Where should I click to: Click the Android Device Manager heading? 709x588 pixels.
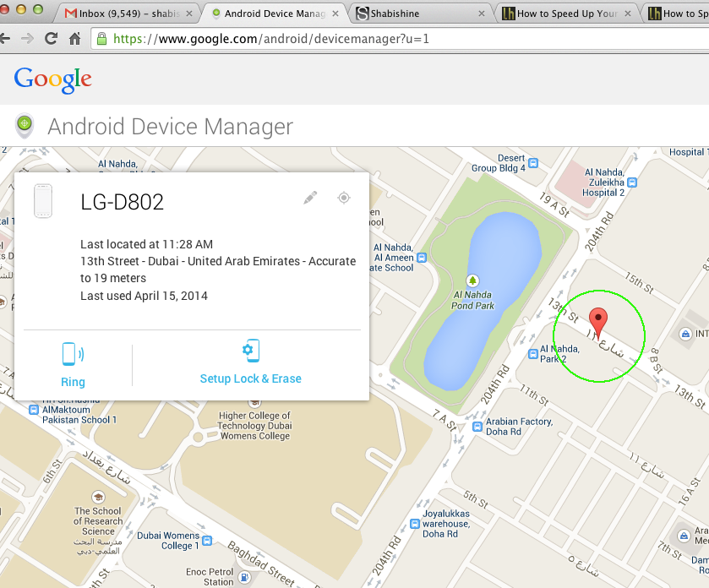(x=171, y=127)
